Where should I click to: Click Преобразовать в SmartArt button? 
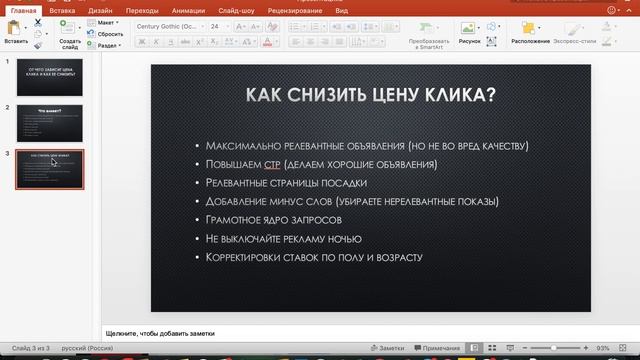(x=429, y=35)
